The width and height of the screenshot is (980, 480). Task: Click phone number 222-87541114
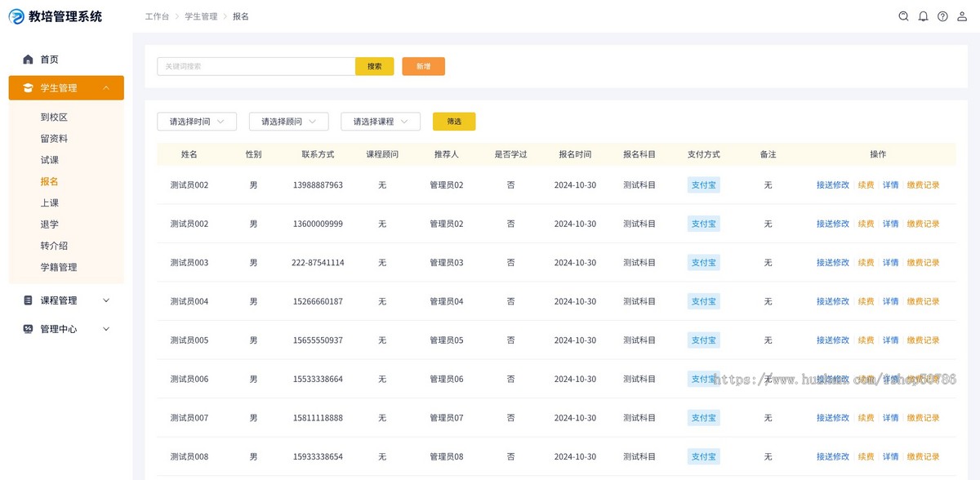click(x=318, y=263)
